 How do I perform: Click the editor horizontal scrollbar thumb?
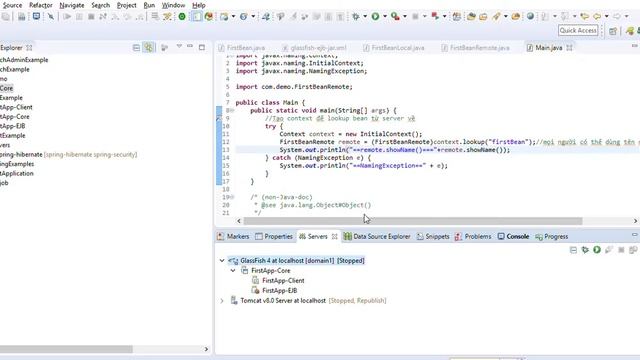click(413, 221)
